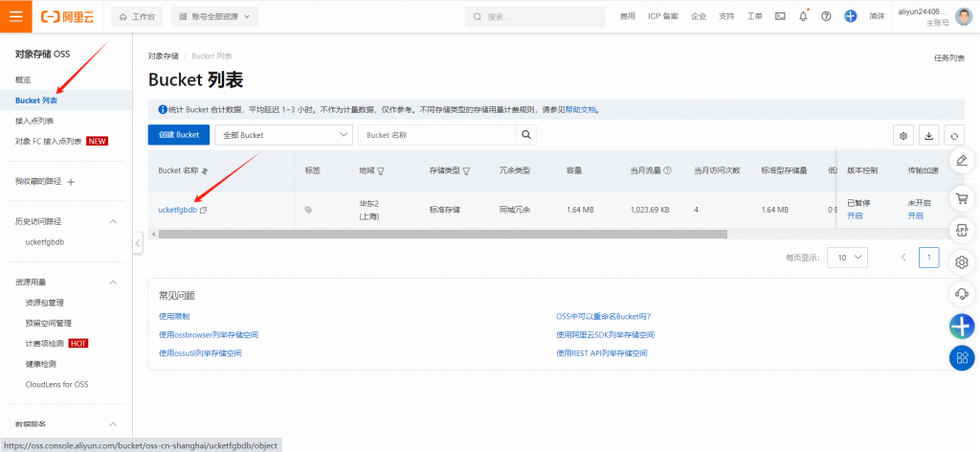Select page 1 in pagination

928,257
